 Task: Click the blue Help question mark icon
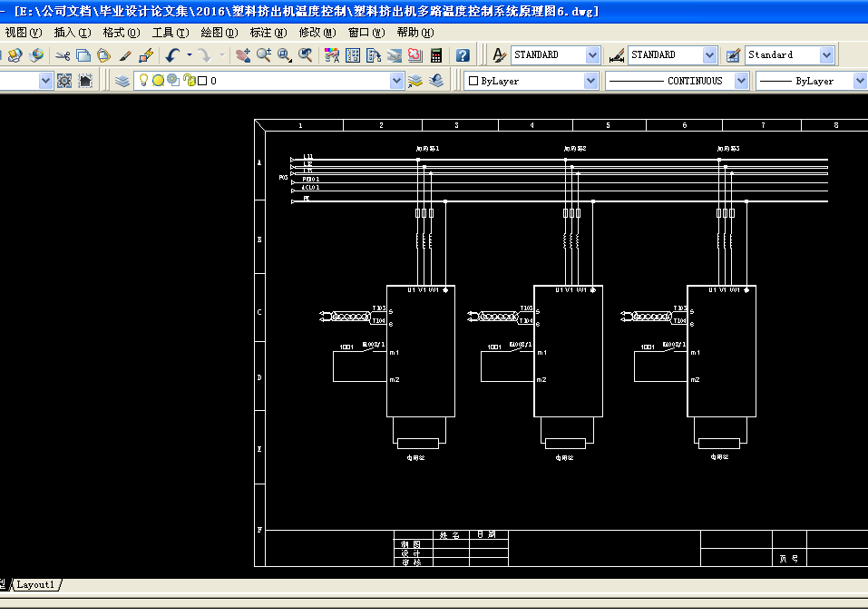click(463, 55)
